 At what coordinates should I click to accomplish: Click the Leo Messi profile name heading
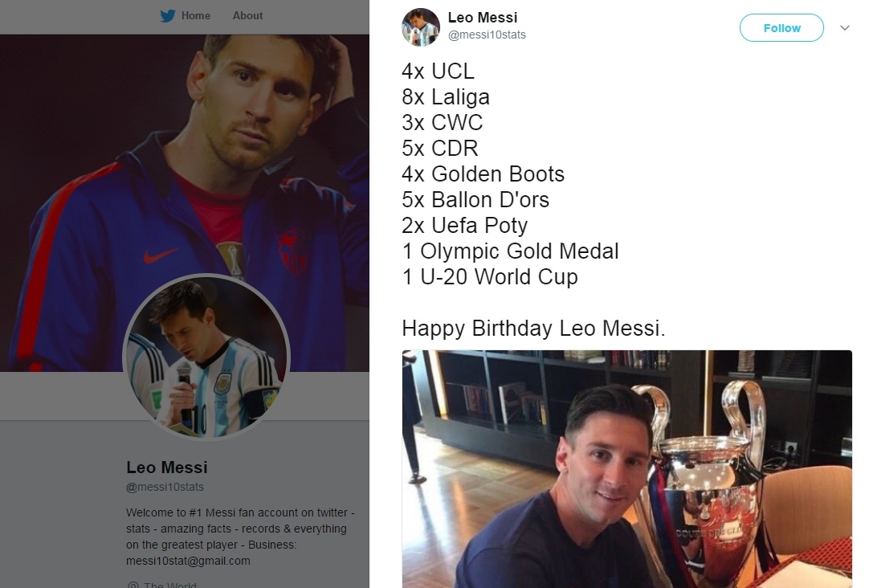point(167,468)
